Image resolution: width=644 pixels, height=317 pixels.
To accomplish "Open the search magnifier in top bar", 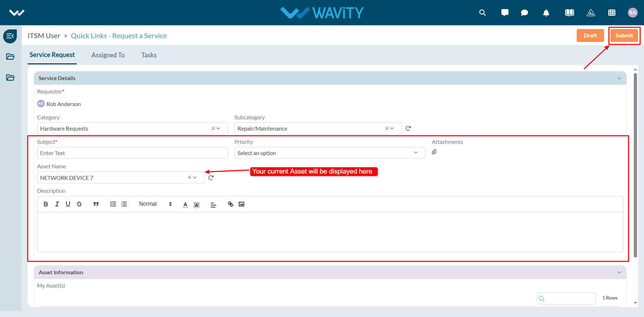I will coord(482,13).
